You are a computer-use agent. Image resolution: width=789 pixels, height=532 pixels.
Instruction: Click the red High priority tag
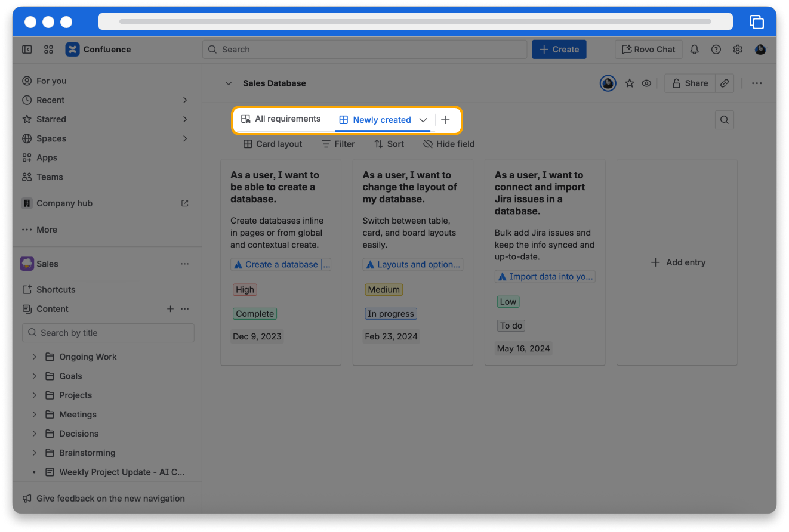pos(245,290)
